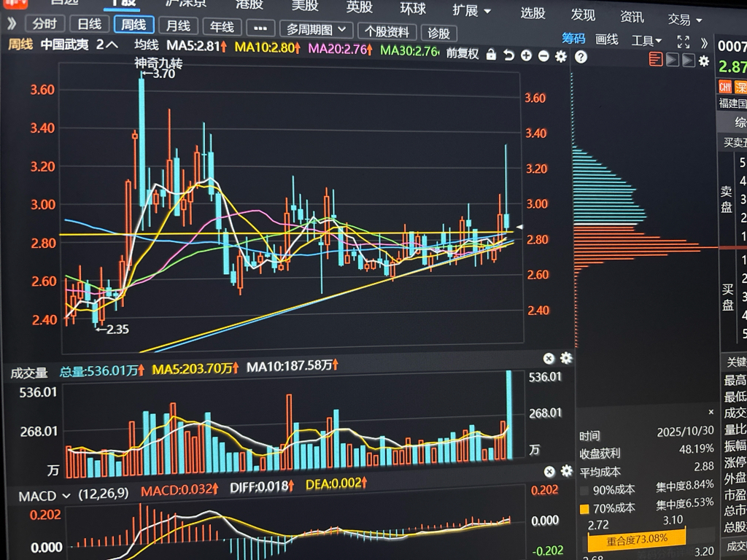
Task: Go to the 美股 market tab
Action: click(305, 5)
